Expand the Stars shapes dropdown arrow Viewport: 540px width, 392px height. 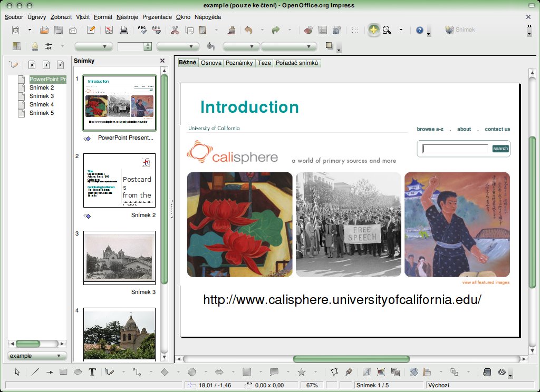pyautogui.click(x=315, y=372)
